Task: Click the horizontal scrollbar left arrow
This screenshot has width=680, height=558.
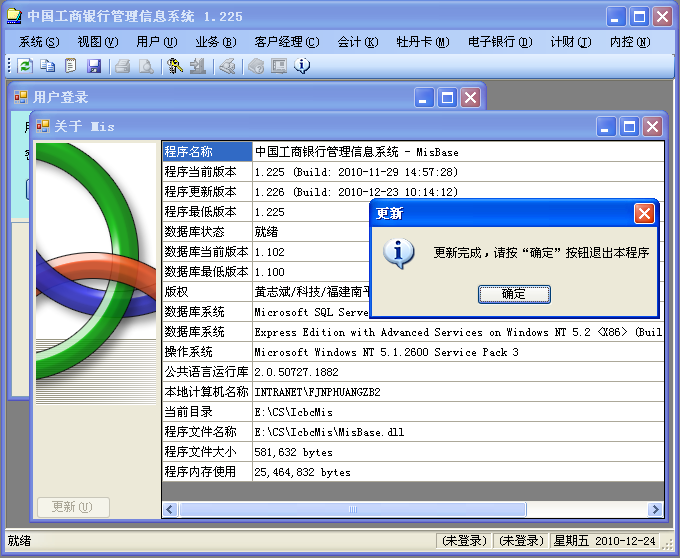Action: point(170,509)
